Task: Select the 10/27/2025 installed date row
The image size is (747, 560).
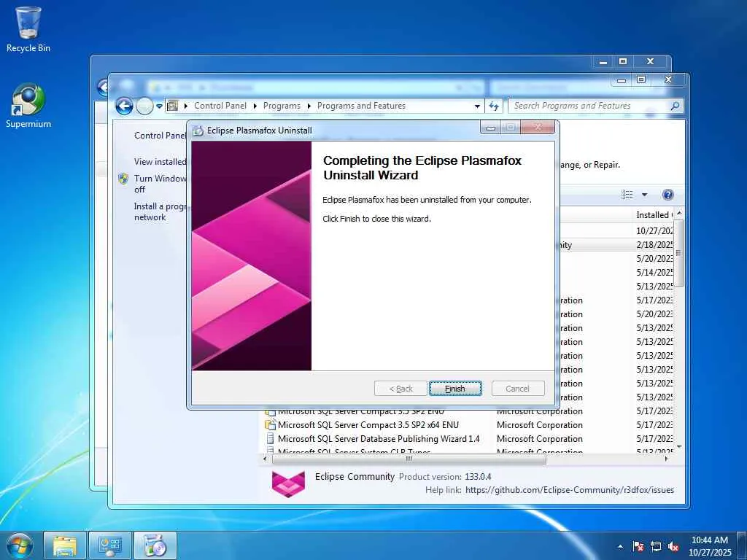Action: coord(654,230)
